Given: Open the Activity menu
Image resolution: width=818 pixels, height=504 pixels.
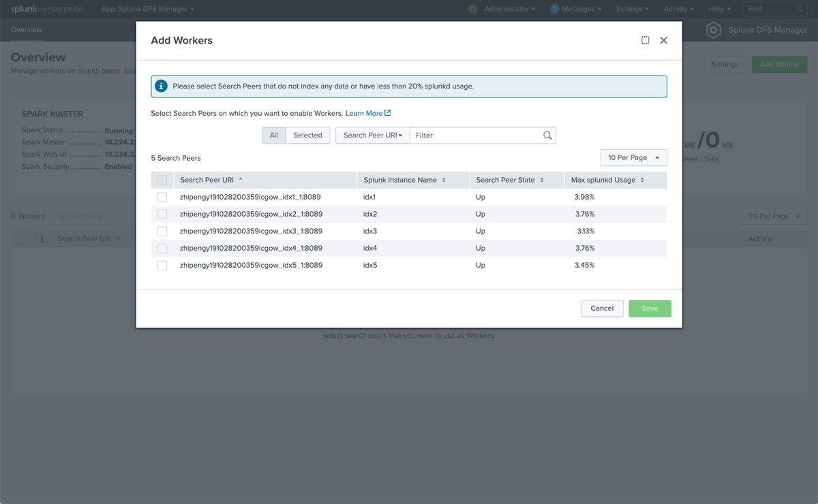Looking at the screenshot, I should 678,9.
